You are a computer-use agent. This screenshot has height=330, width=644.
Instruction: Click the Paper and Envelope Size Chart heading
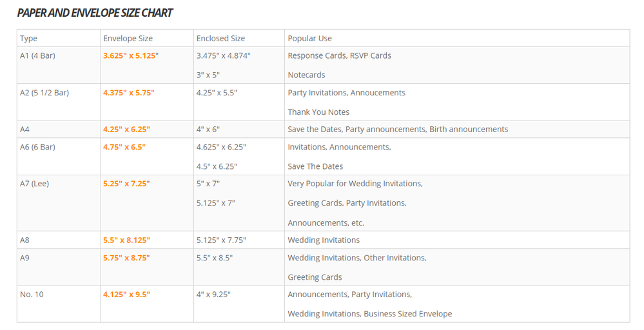pyautogui.click(x=95, y=13)
